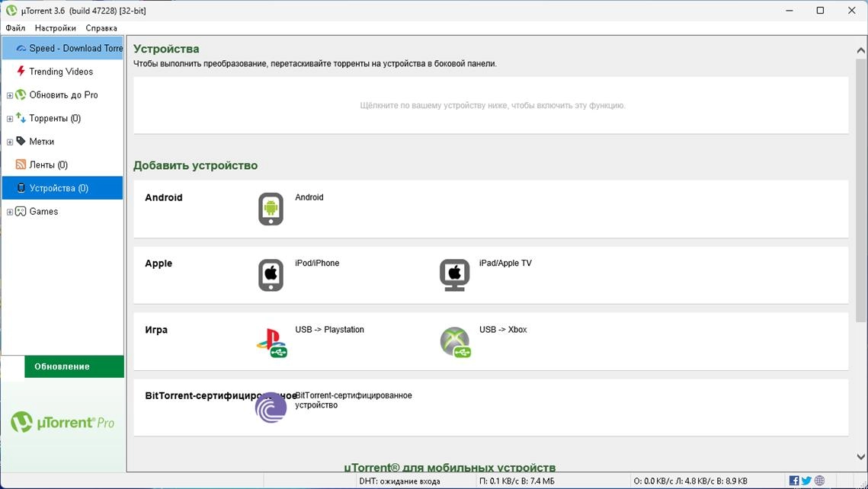This screenshot has height=489, width=868.
Task: Add an Android device via its icon
Action: 271,209
